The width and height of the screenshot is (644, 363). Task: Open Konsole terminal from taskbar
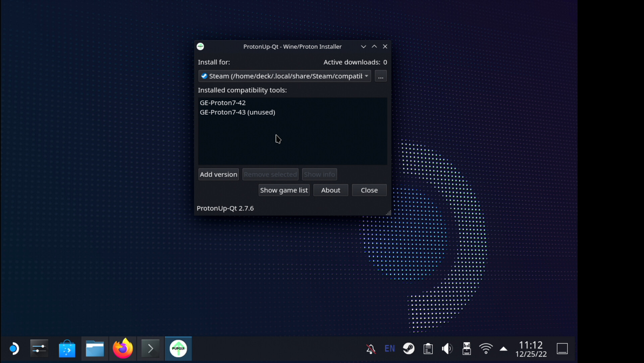(x=150, y=348)
